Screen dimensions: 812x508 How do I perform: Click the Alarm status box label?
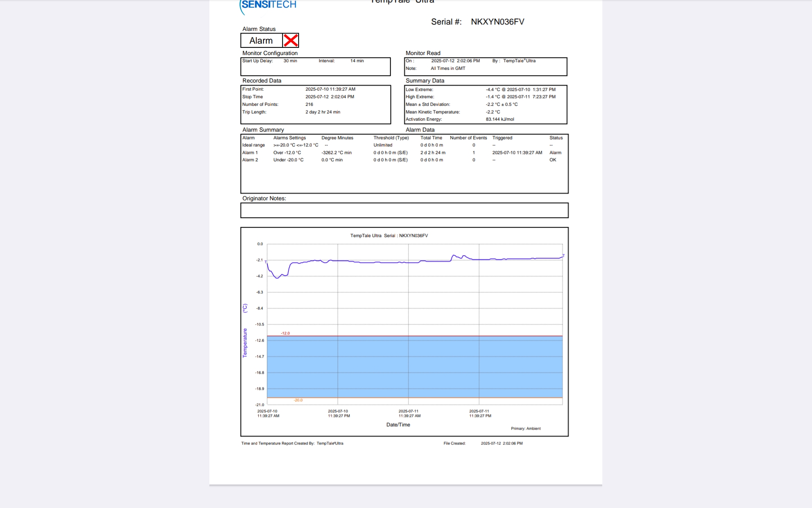tap(261, 41)
